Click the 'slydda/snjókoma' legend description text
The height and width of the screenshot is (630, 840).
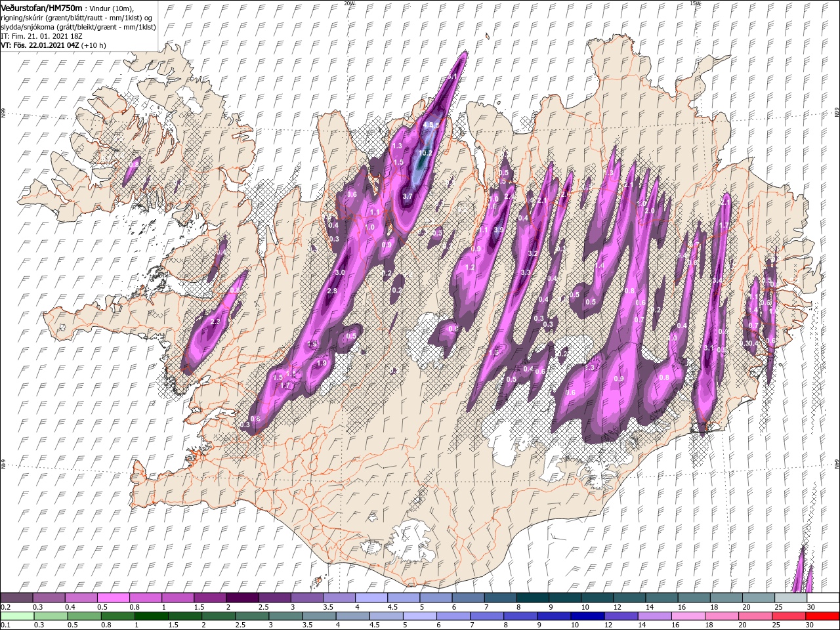(x=26, y=26)
